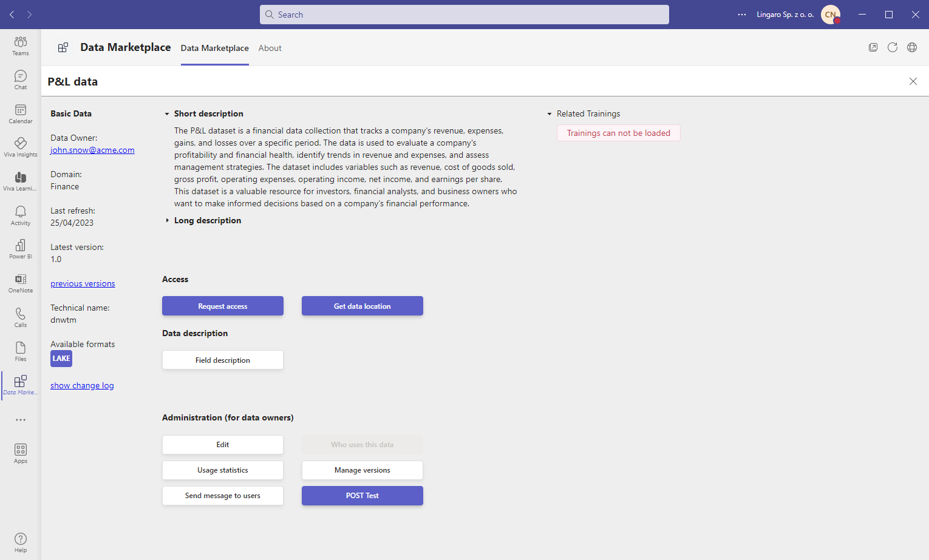
Task: Click the CN profile avatar
Action: pos(831,15)
